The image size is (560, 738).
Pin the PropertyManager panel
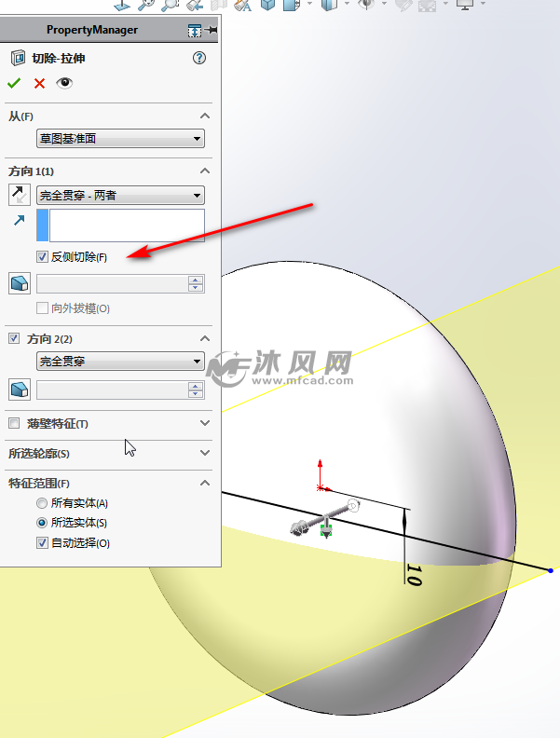[x=212, y=31]
